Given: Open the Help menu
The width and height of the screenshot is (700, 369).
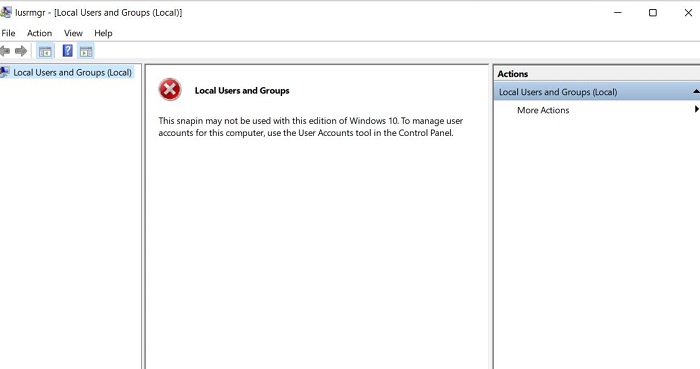Looking at the screenshot, I should click(103, 33).
